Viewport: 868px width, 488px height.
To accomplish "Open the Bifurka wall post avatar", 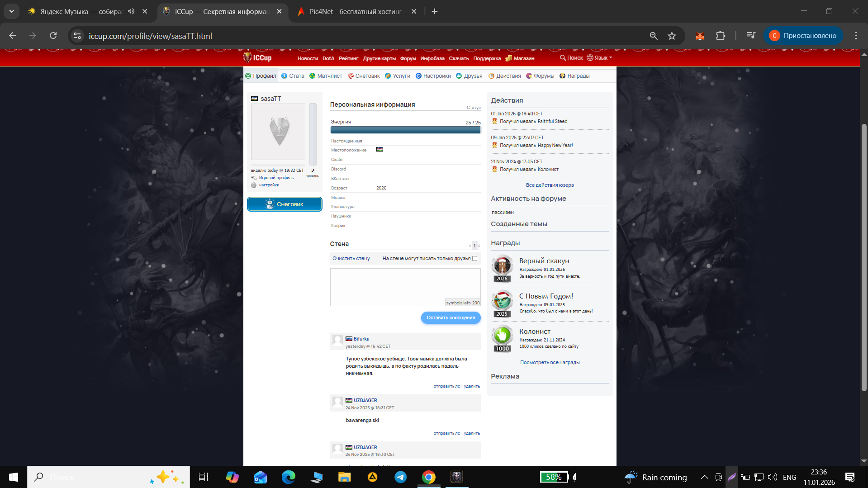I will tap(337, 341).
